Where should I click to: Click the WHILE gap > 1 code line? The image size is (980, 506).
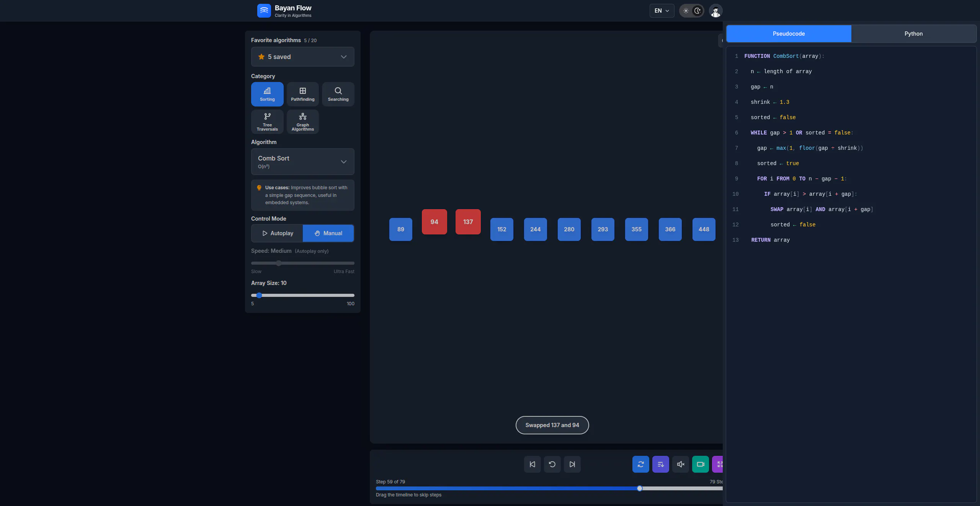[802, 133]
